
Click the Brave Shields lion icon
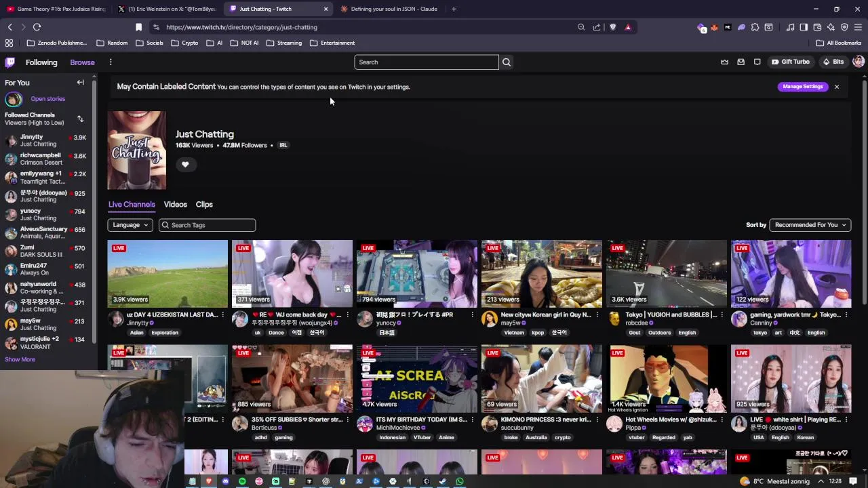point(613,27)
